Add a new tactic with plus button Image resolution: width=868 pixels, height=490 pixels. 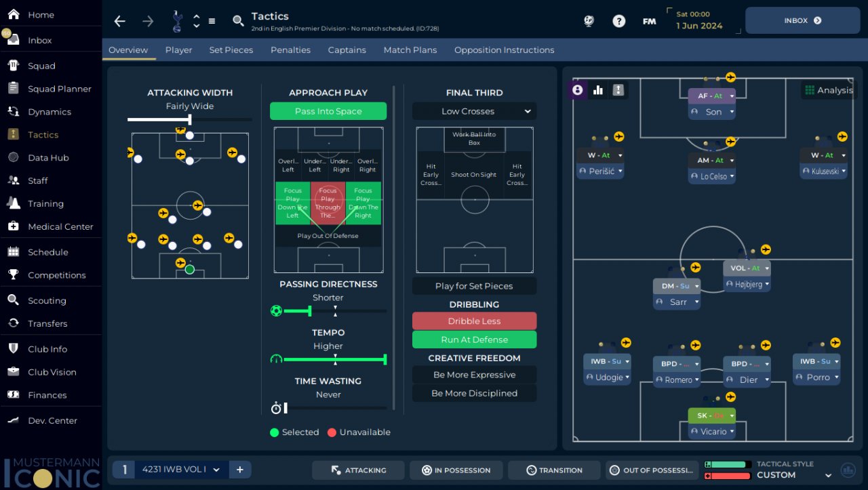[240, 470]
